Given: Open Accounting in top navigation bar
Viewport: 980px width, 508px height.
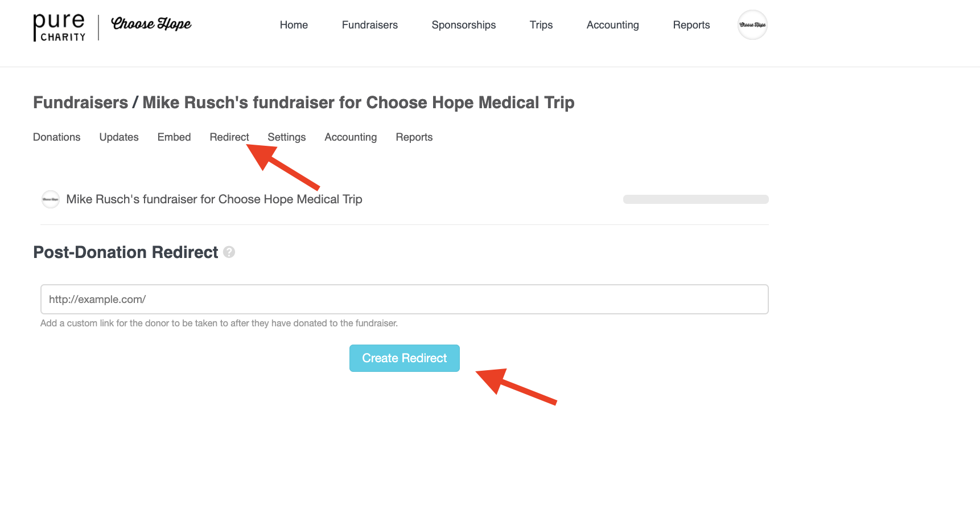Looking at the screenshot, I should (x=613, y=25).
